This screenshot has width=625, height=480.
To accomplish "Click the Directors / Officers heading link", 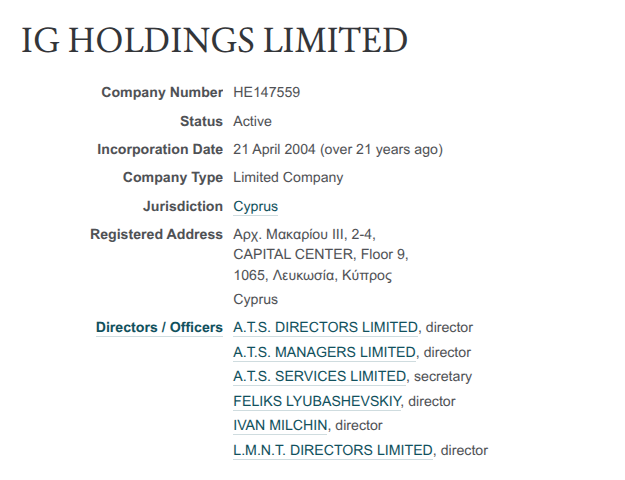I will coord(159,328).
